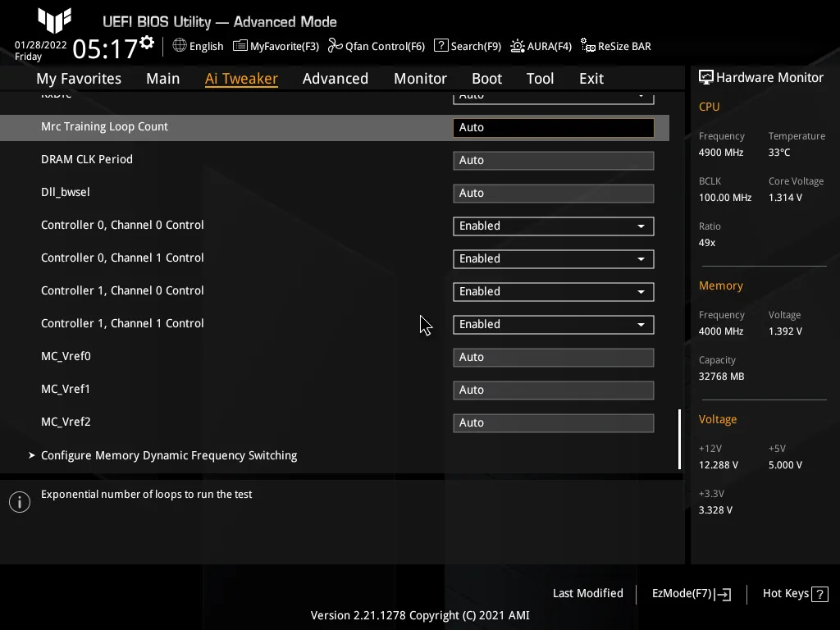Toggle ReSize BAR option

[616, 46]
